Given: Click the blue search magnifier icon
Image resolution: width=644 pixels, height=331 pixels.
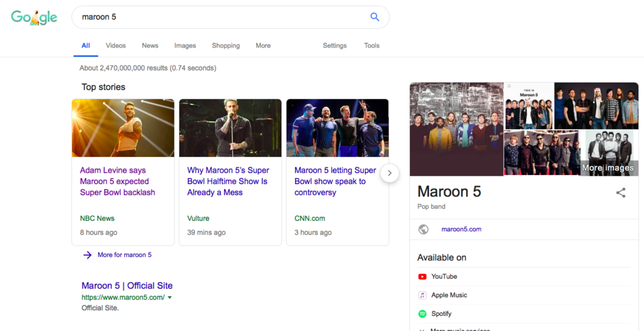Looking at the screenshot, I should (x=375, y=17).
